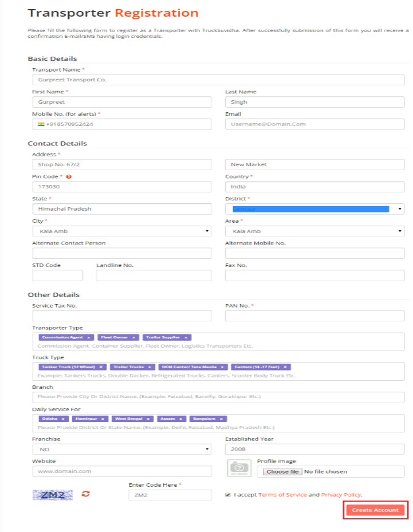Expand the Franchise dropdown
The height and width of the screenshot is (532, 413).
coord(121,450)
